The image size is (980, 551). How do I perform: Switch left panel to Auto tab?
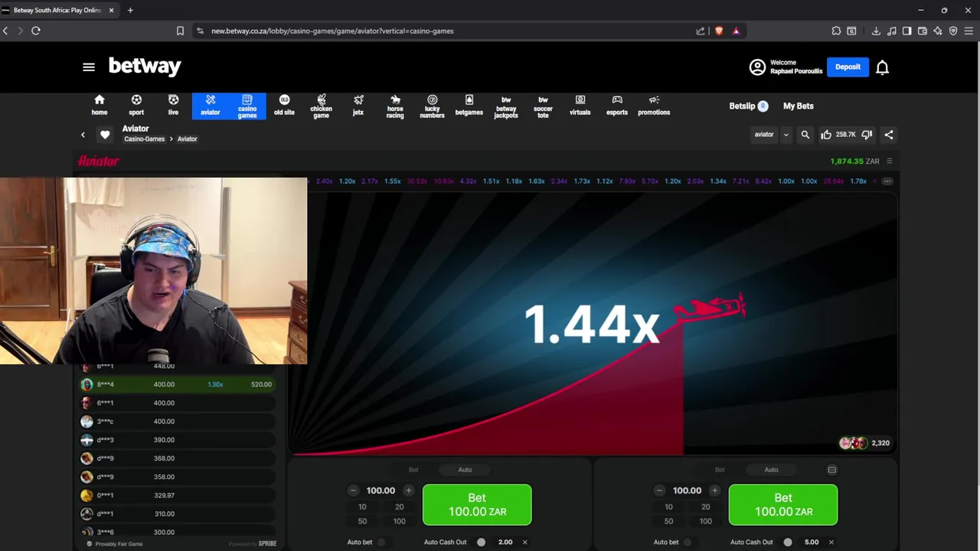coord(465,470)
